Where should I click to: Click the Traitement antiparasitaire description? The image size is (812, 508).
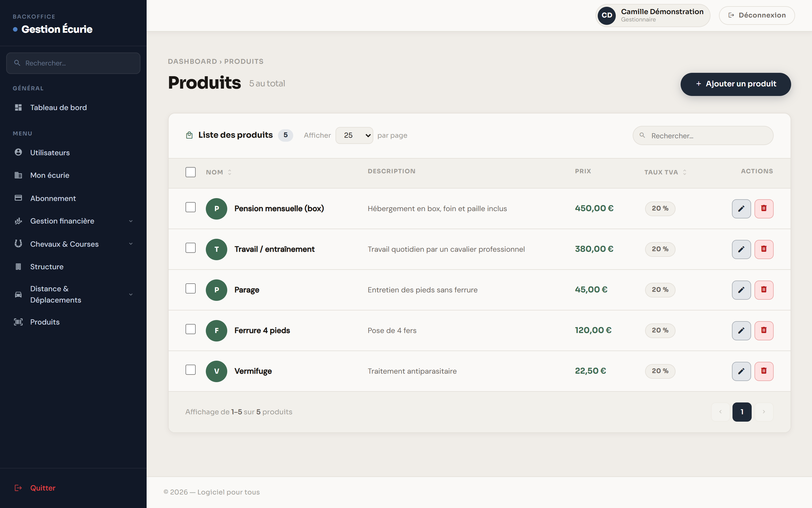412,371
